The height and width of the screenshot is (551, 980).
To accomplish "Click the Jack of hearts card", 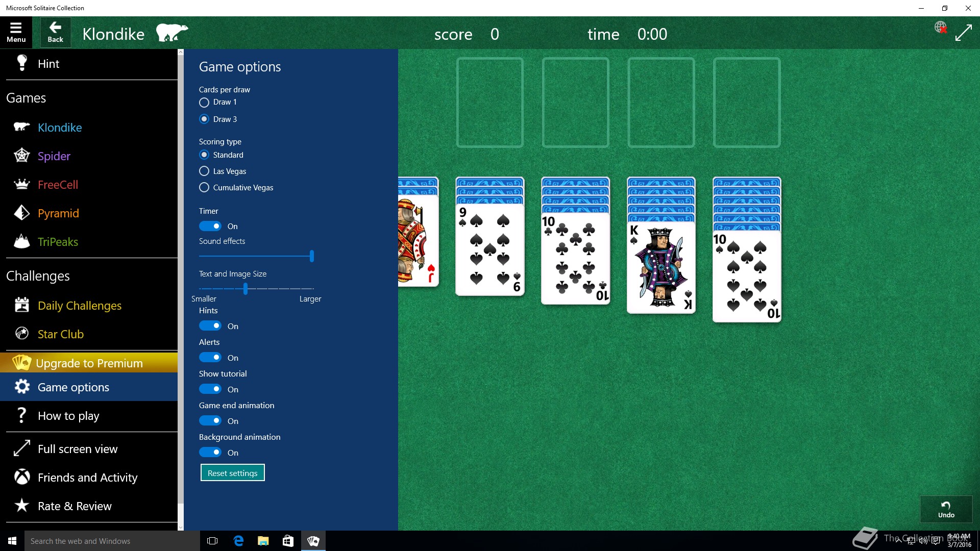I will click(x=419, y=240).
